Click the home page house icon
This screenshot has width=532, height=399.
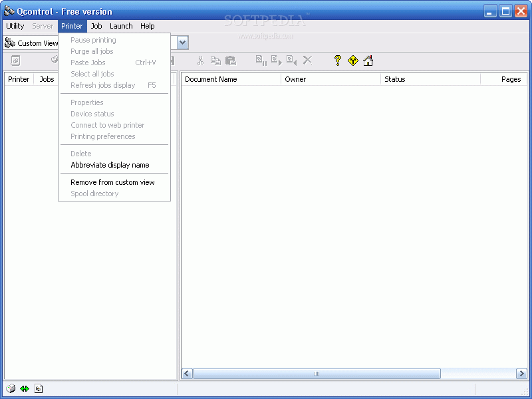coord(368,61)
